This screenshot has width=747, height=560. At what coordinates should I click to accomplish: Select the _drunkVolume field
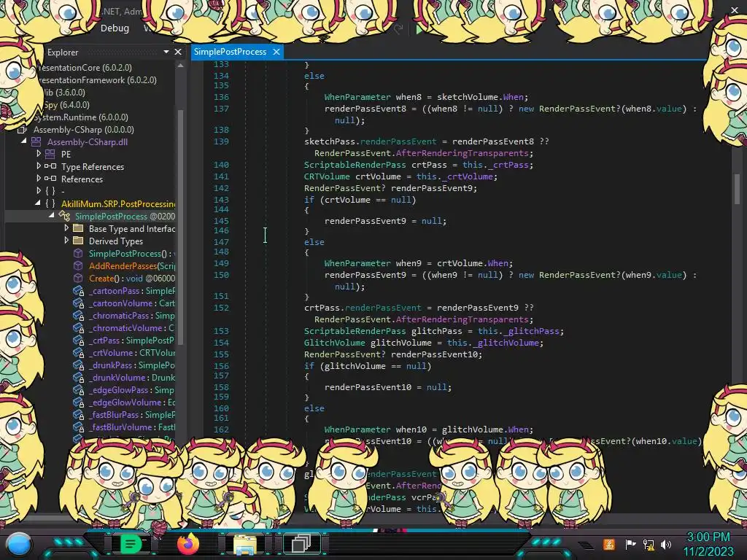click(132, 377)
